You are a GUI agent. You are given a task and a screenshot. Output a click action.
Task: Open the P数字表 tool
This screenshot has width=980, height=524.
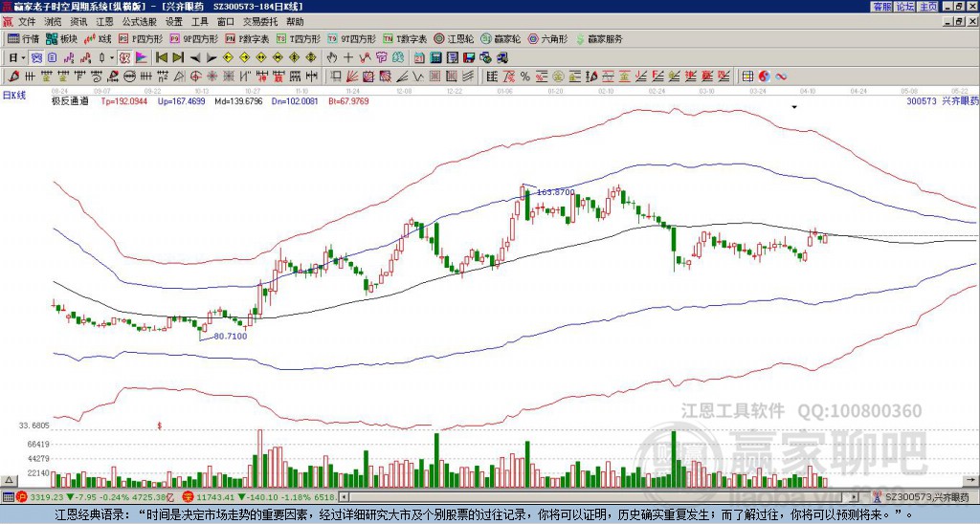click(248, 38)
